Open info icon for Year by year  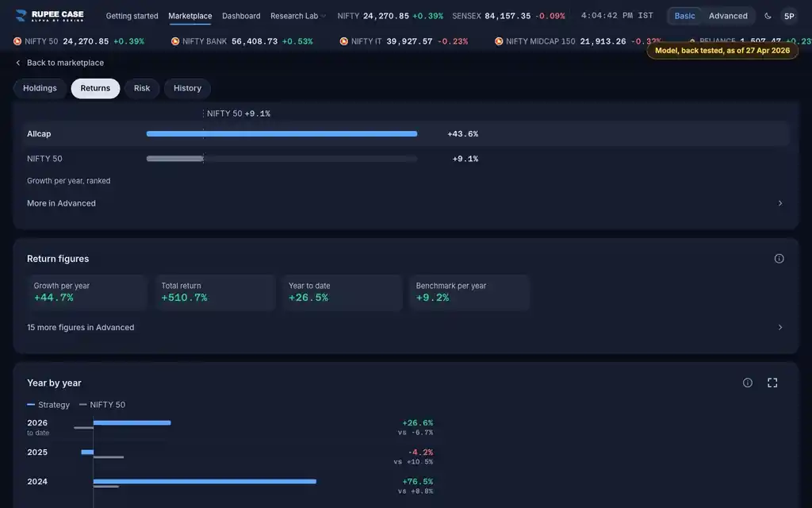pos(747,383)
